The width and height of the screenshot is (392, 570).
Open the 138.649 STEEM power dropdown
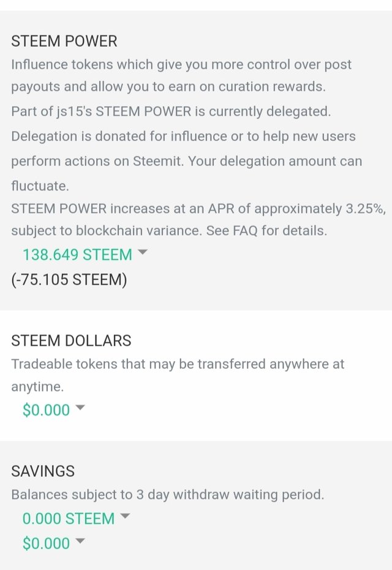pyautogui.click(x=77, y=254)
